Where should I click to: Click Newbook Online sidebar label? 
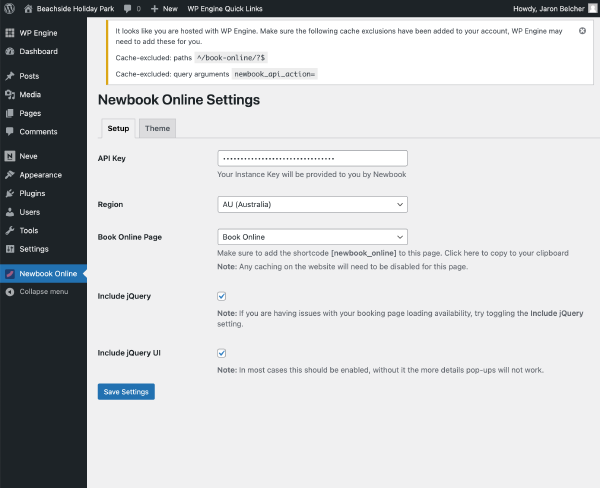click(x=48, y=274)
